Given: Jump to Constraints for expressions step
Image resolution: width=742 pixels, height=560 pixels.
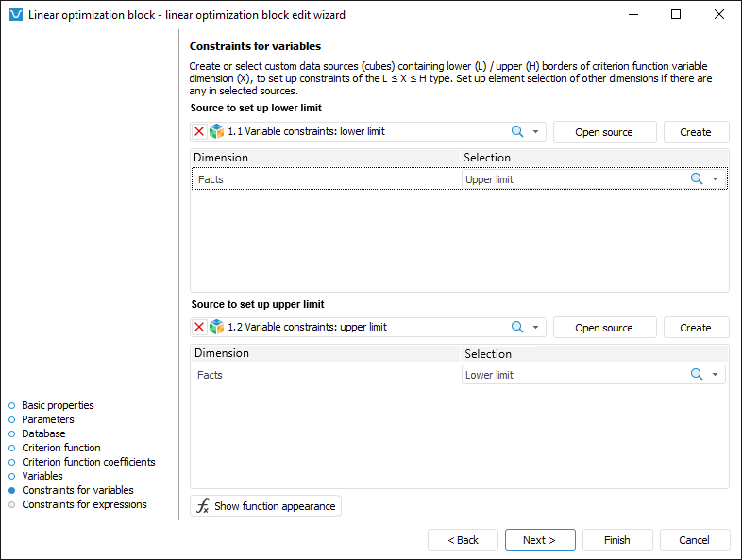Looking at the screenshot, I should 84,504.
